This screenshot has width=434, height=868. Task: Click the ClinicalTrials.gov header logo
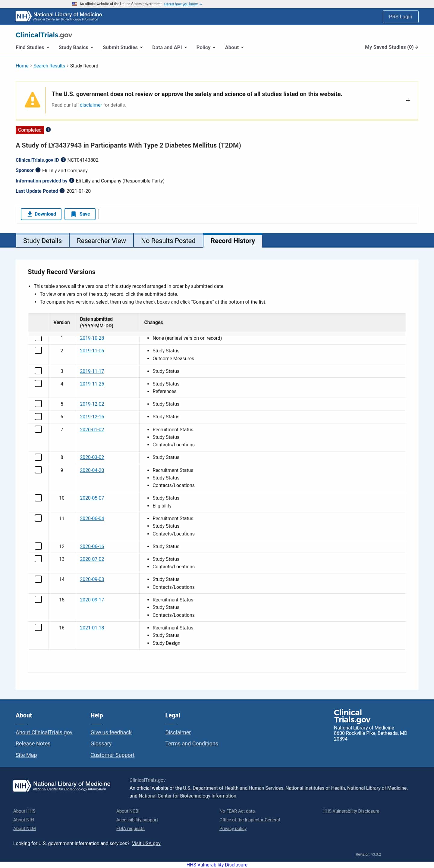44,35
